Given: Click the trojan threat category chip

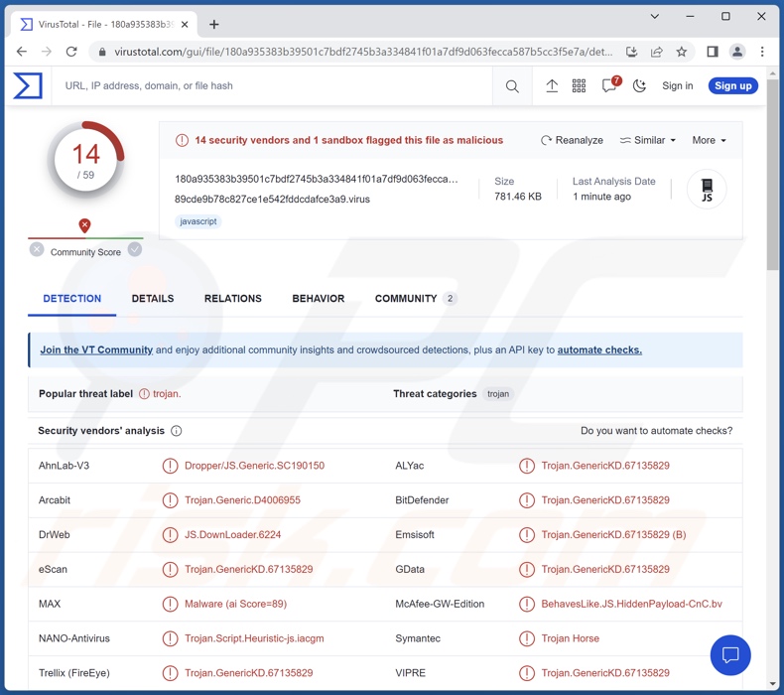Looking at the screenshot, I should pos(498,394).
